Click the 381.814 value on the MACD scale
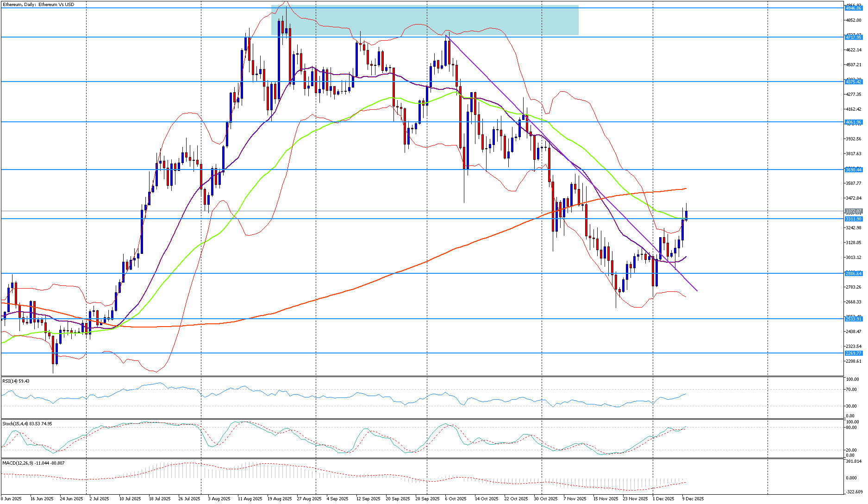 point(854,461)
